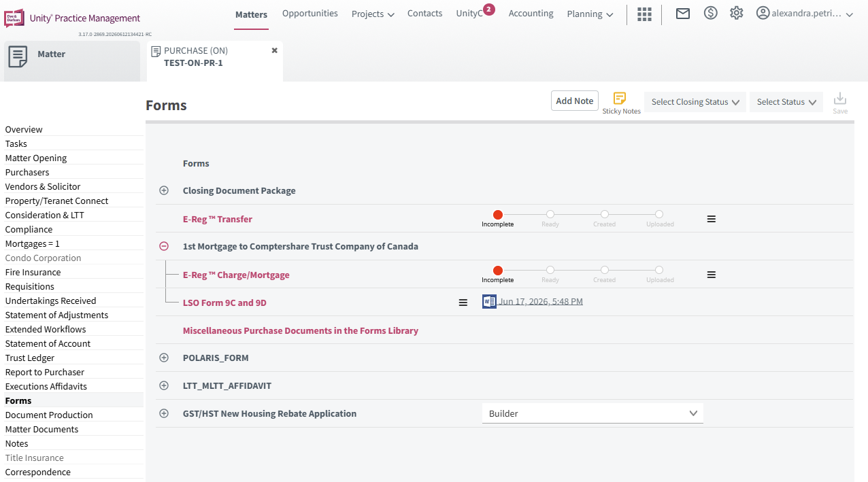Click Uploaded step for E-Reg Charge/Mortgage
This screenshot has width=868, height=482.
coord(659,270)
